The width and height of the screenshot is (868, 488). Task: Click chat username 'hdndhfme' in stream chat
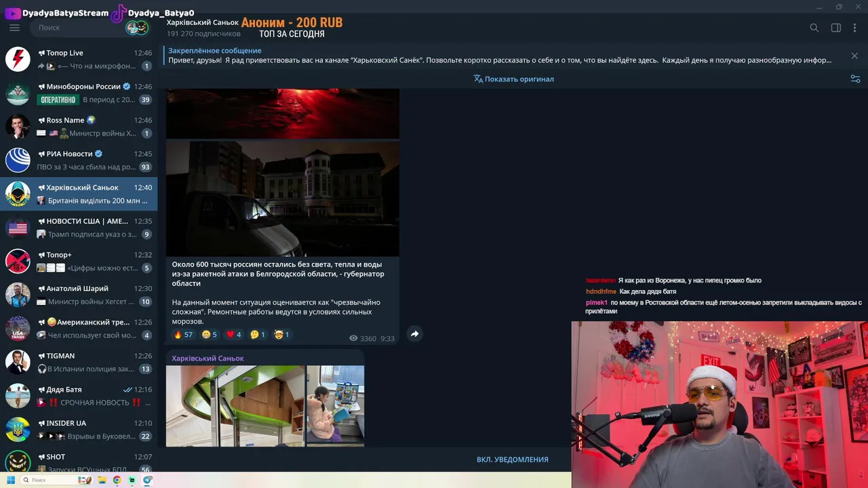pos(601,291)
